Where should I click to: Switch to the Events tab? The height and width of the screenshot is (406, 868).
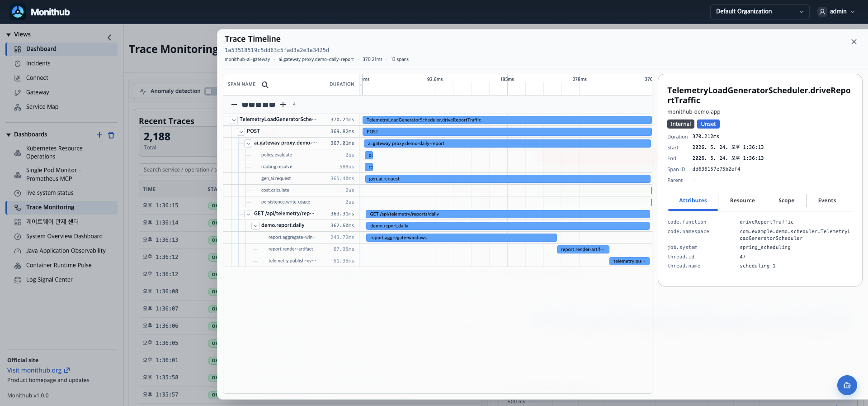pyautogui.click(x=827, y=201)
